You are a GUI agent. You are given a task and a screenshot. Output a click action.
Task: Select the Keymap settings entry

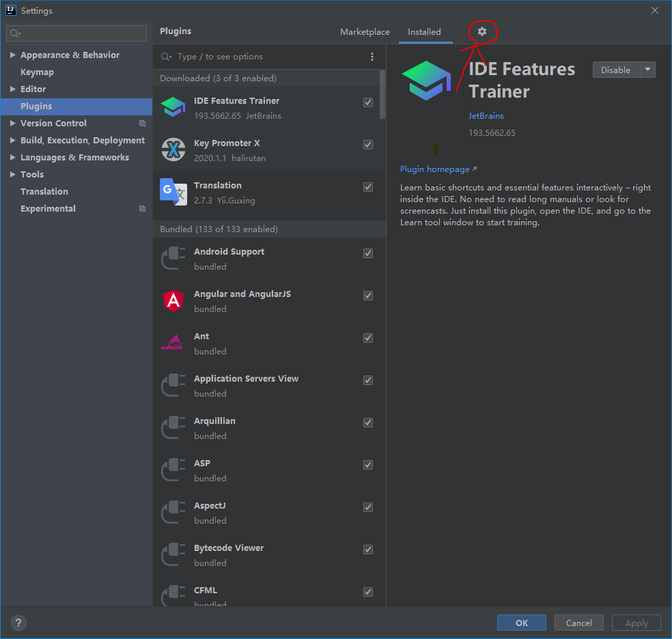click(38, 72)
